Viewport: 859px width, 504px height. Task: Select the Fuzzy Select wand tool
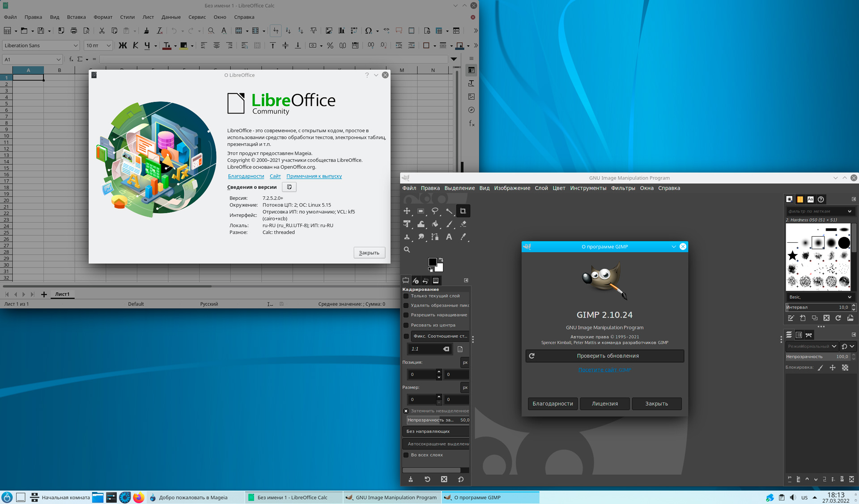[449, 211]
